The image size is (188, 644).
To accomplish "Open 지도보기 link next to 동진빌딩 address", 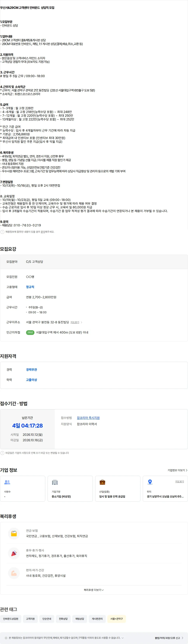I will (75, 322).
